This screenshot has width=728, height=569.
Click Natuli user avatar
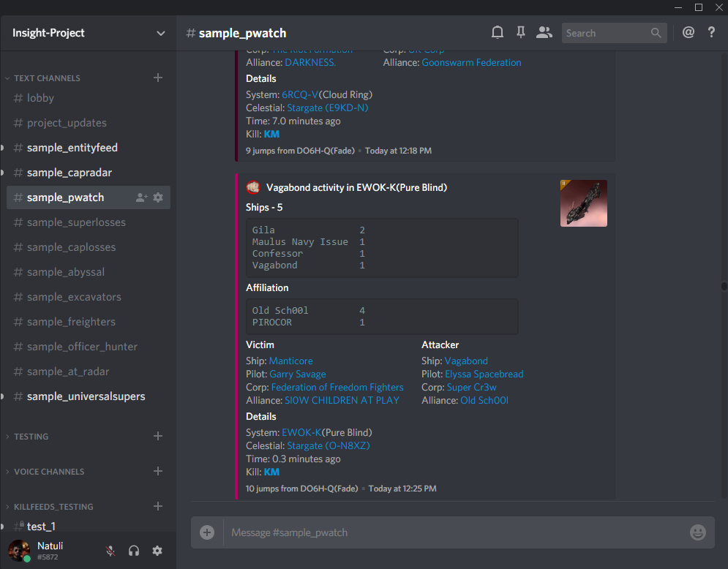pyautogui.click(x=19, y=551)
